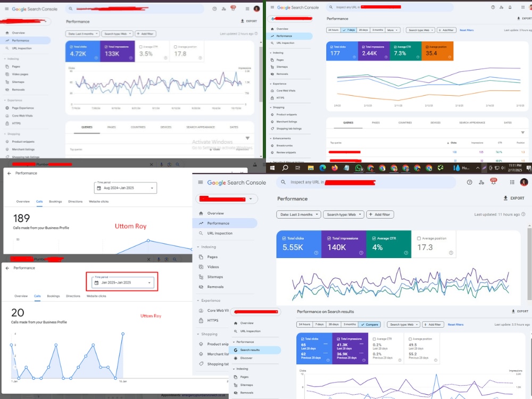Go back from the 20-calls Performance panel
The width and height of the screenshot is (532, 399).
coord(7,268)
